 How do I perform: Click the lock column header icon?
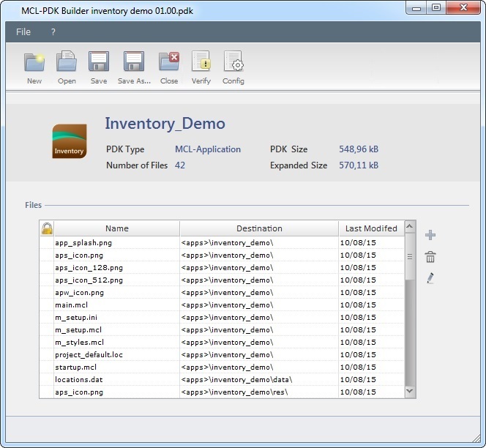click(47, 228)
